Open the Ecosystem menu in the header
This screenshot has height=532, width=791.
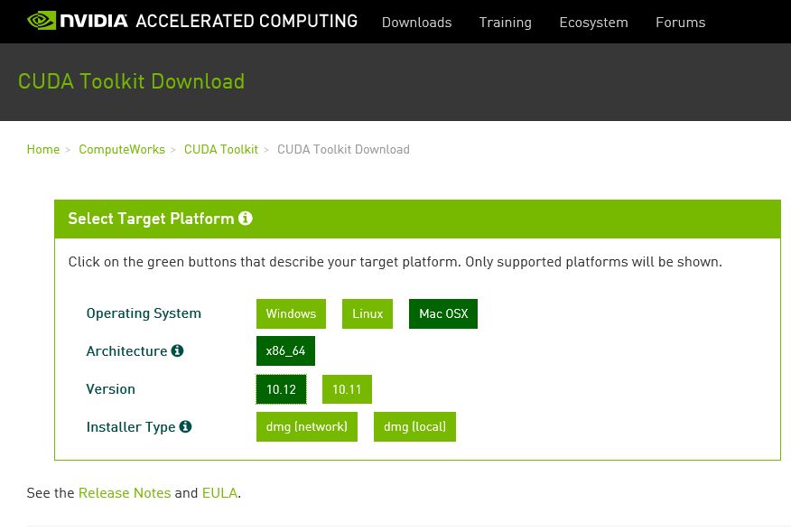tap(594, 23)
